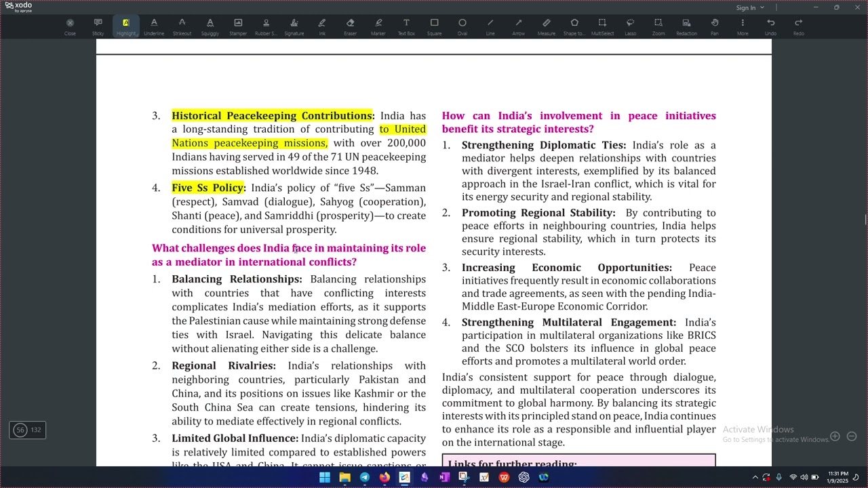Viewport: 868px width, 488px height.
Task: Select the Oval shape tool
Action: coord(462,26)
